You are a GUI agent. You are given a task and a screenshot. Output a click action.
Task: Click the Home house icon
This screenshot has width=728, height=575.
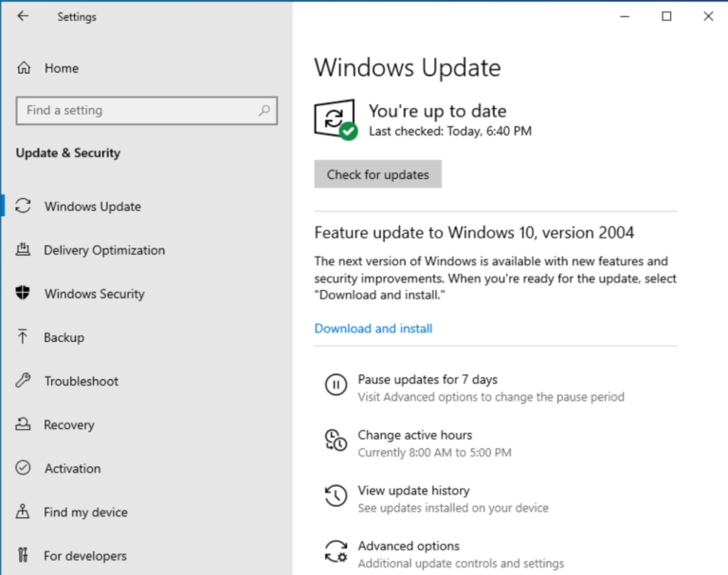coord(24,68)
